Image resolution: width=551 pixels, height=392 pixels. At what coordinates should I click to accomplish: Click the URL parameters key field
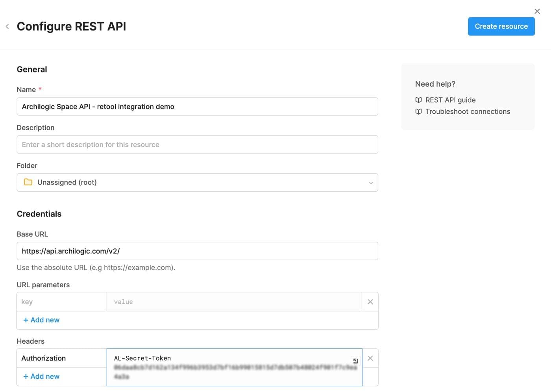tap(61, 302)
